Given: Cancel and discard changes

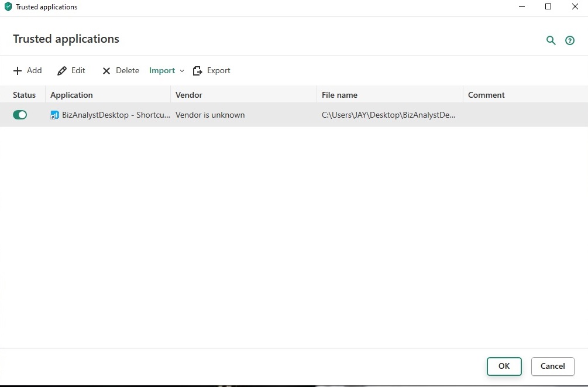Looking at the screenshot, I should (553, 367).
